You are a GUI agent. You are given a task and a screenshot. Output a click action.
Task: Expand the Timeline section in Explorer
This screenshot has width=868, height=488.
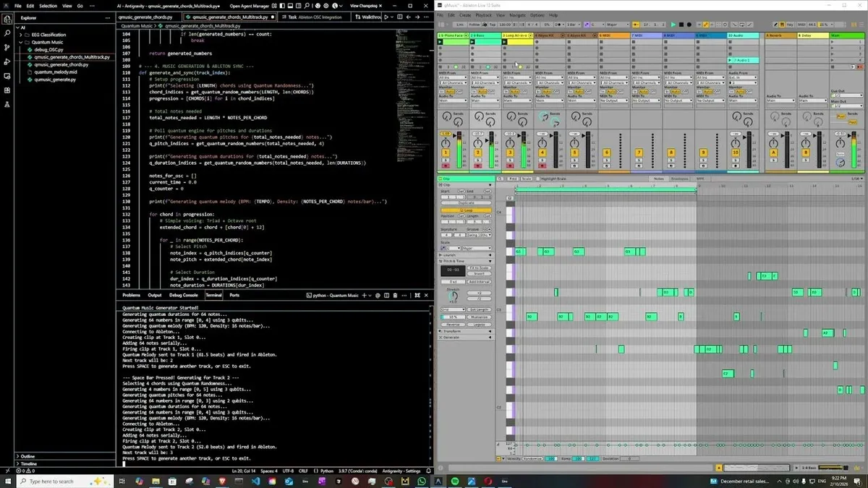(x=29, y=463)
